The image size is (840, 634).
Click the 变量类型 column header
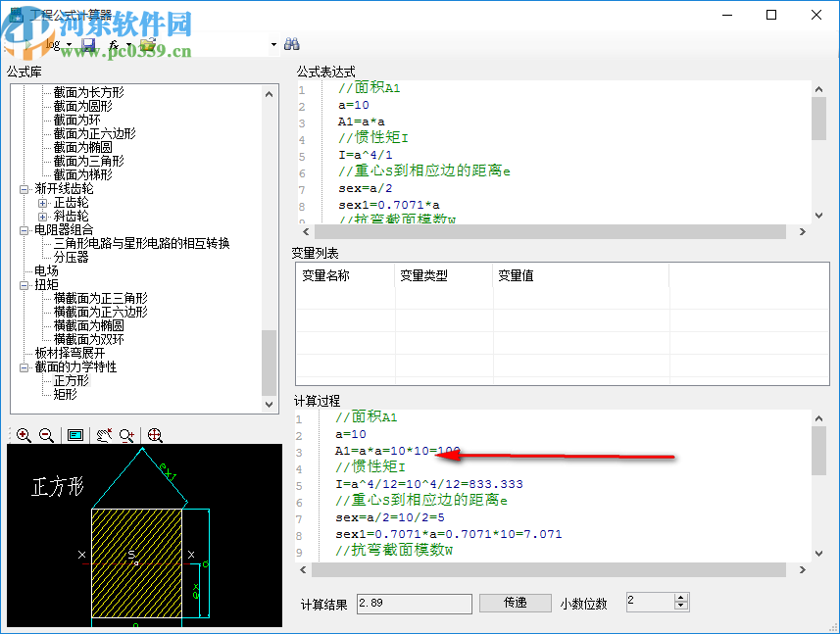click(x=444, y=276)
